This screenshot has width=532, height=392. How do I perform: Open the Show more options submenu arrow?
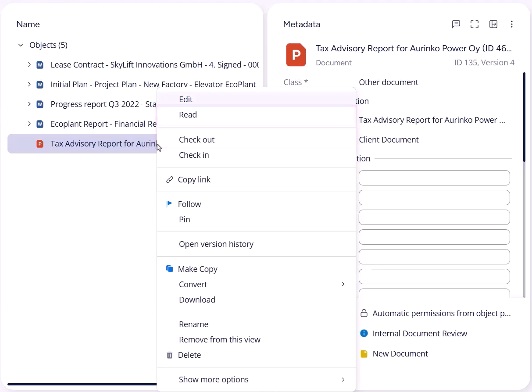[x=343, y=379]
